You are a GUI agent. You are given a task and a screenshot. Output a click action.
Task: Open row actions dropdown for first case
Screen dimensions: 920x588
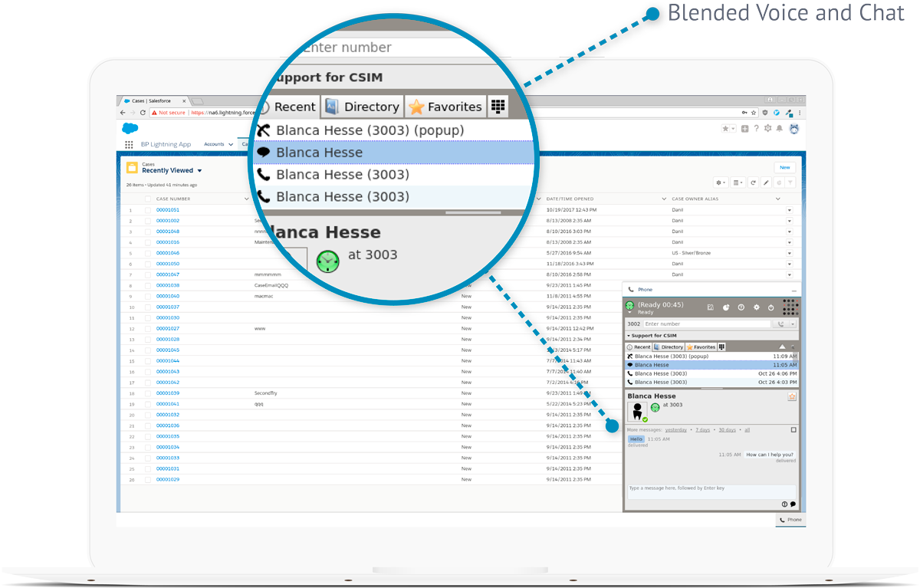click(789, 210)
